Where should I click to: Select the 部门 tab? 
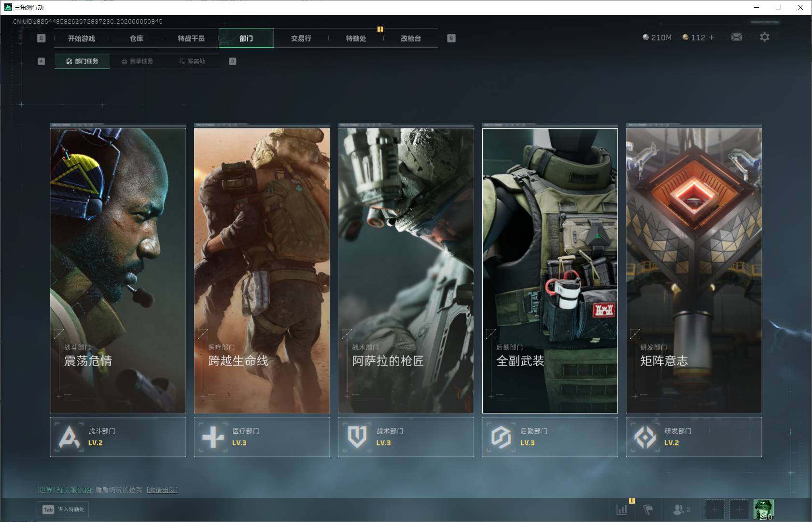pyautogui.click(x=246, y=38)
